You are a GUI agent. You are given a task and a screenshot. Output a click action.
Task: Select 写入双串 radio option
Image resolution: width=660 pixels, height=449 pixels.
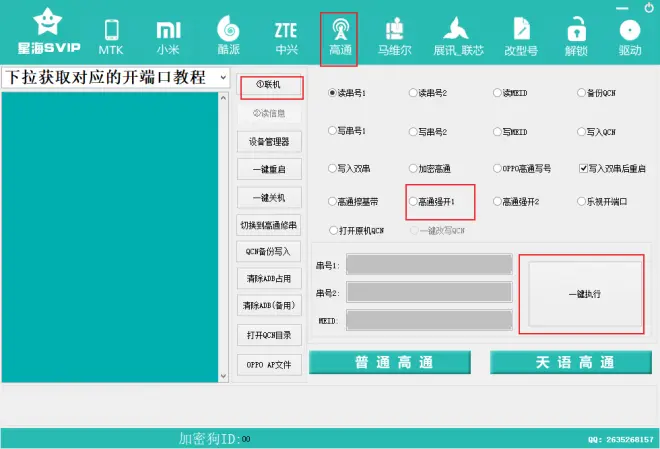[349, 168]
